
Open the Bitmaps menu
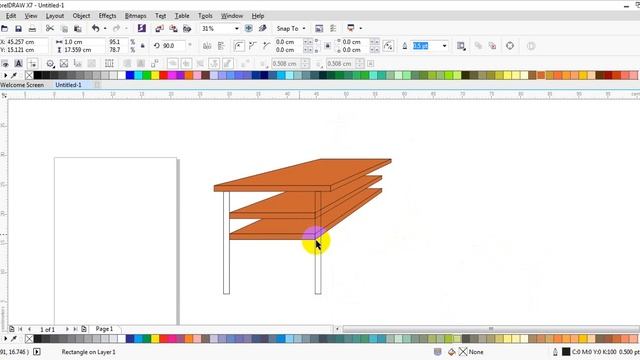tap(136, 16)
